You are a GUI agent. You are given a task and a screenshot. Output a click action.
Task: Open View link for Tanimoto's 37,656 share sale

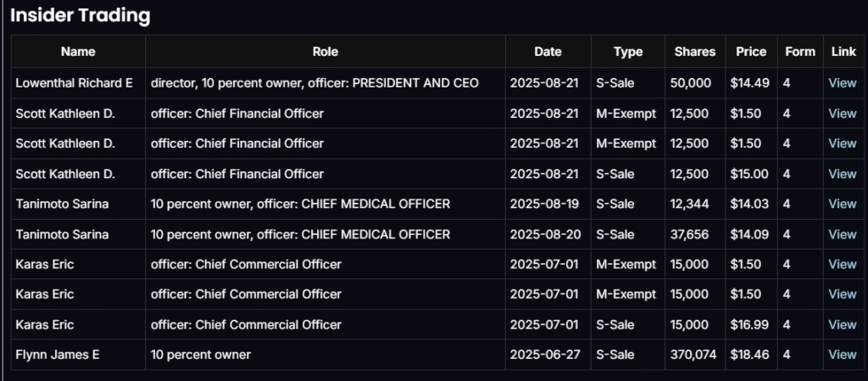pos(842,234)
